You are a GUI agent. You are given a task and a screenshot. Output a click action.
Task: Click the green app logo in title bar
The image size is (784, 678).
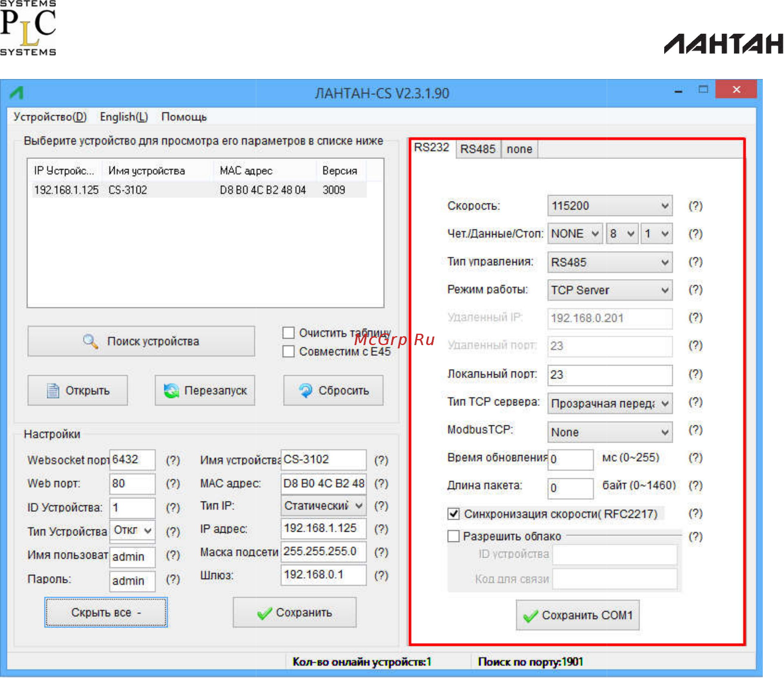(17, 93)
